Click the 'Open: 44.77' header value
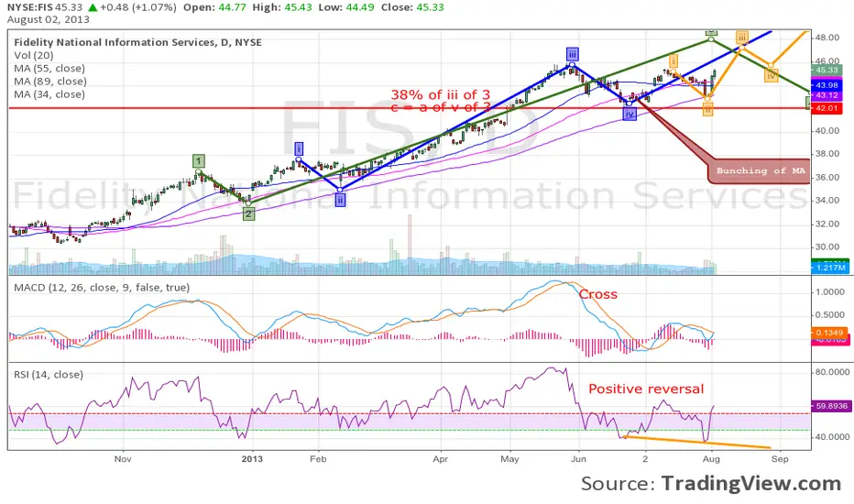 point(214,7)
